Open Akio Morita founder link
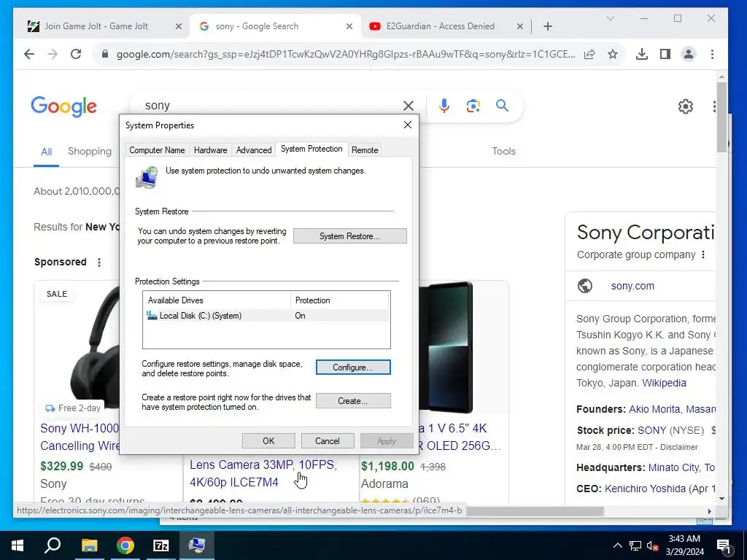This screenshot has width=747, height=560. pyautogui.click(x=655, y=410)
